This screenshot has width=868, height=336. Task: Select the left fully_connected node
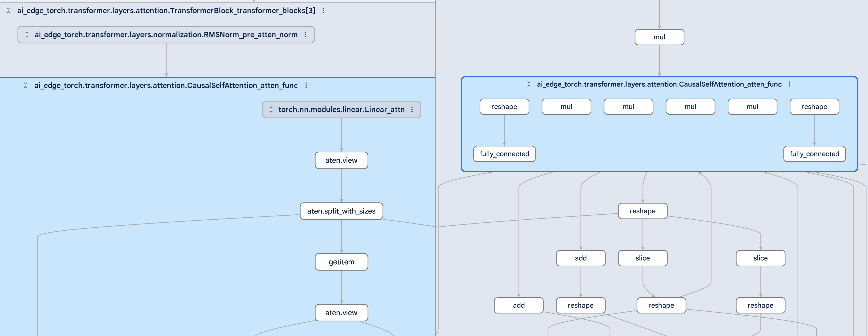tap(504, 154)
